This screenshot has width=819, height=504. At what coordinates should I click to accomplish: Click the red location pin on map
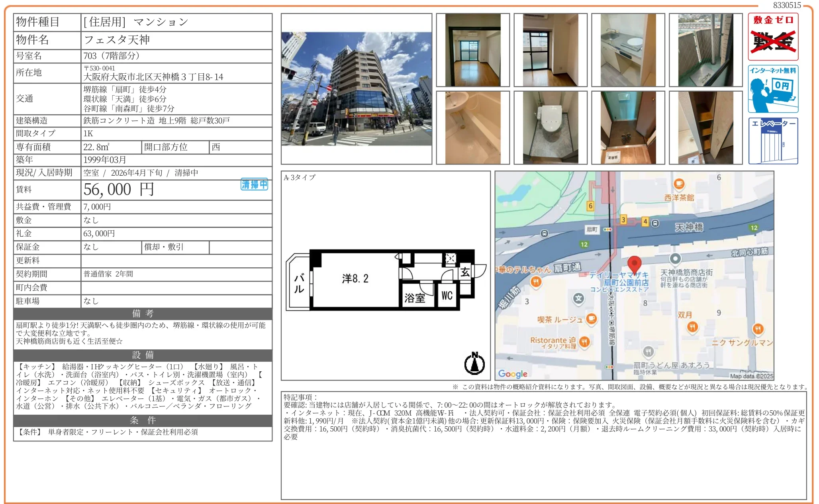click(634, 264)
